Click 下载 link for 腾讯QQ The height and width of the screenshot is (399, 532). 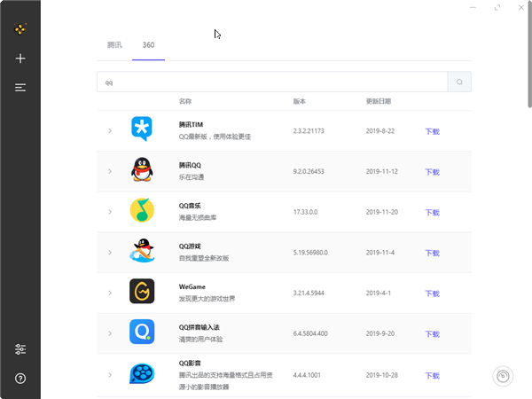433,172
